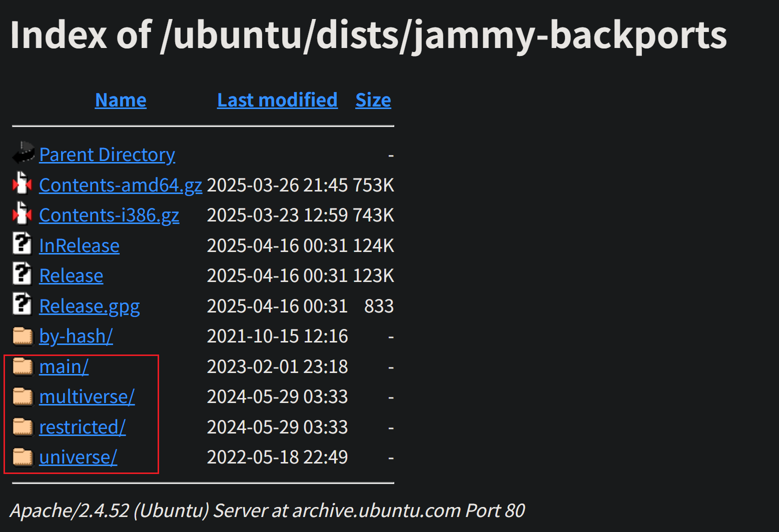Sort the listing by Name column header
The image size is (779, 532).
point(121,100)
